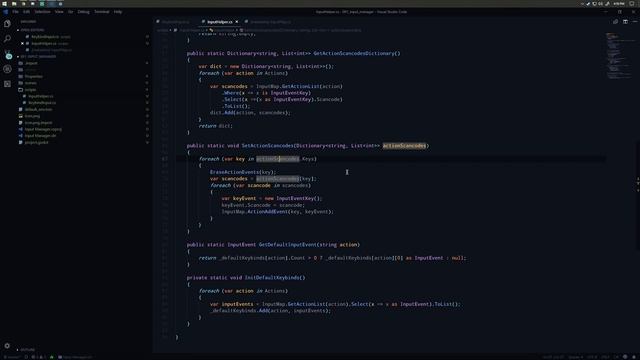Open the Edit menu
640x360 pixels.
tap(27, 12)
